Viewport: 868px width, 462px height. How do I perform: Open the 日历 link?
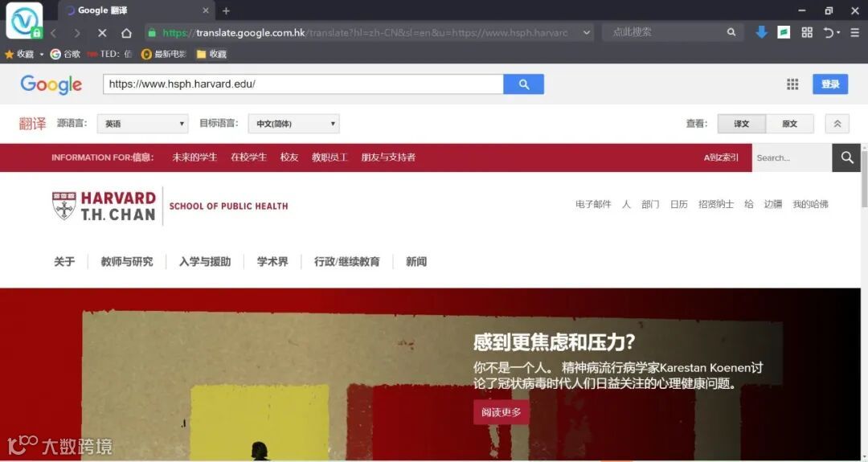678,204
